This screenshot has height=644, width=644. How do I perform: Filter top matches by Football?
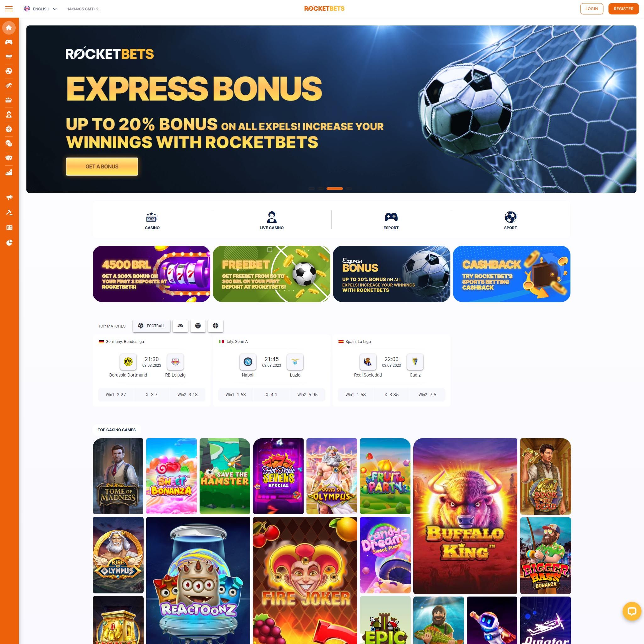pos(152,326)
